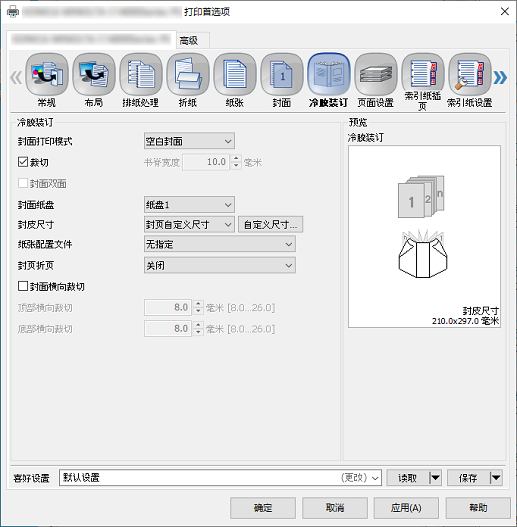Decrease 顶部横向裁切 value
The height and width of the screenshot is (527, 517).
[198, 311]
